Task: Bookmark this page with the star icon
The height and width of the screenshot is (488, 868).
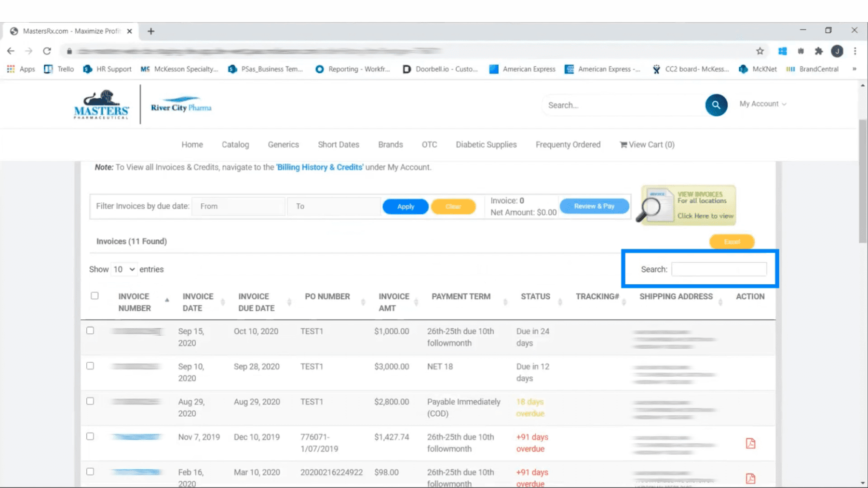Action: [760, 51]
